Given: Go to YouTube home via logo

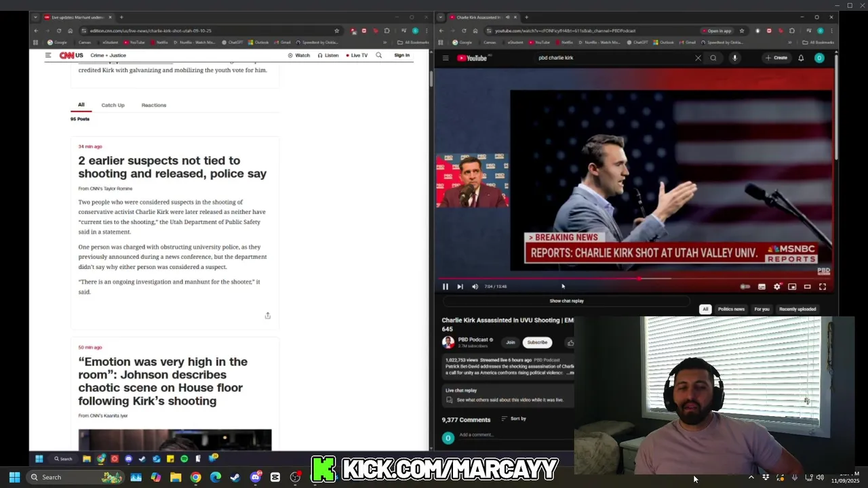Looking at the screenshot, I should [472, 58].
